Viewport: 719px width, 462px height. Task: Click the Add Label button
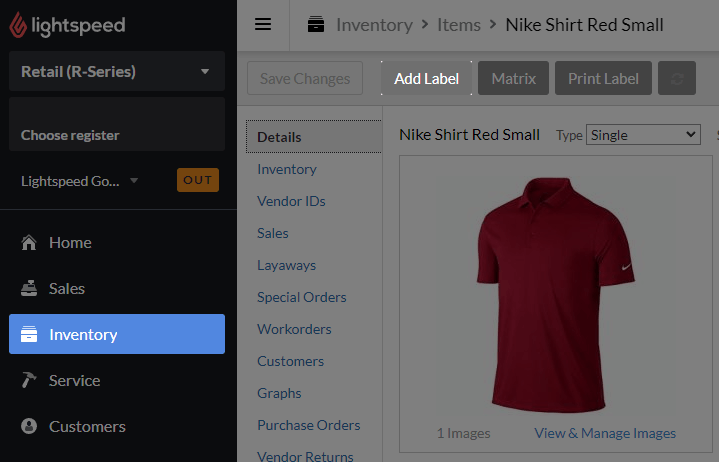point(426,78)
